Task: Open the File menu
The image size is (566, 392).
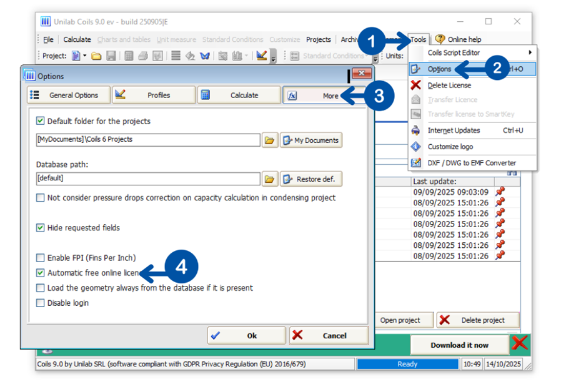Action: [48, 39]
